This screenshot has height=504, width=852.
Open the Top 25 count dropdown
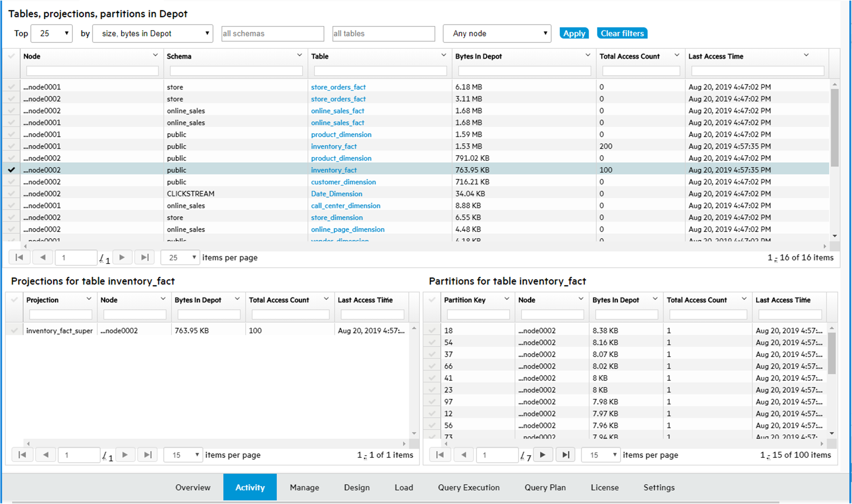click(x=52, y=33)
